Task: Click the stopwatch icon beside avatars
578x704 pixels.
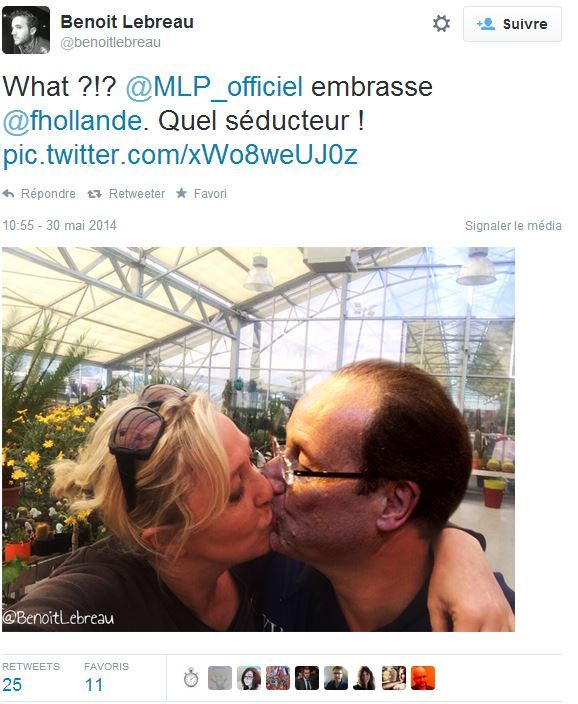Action: 191,678
